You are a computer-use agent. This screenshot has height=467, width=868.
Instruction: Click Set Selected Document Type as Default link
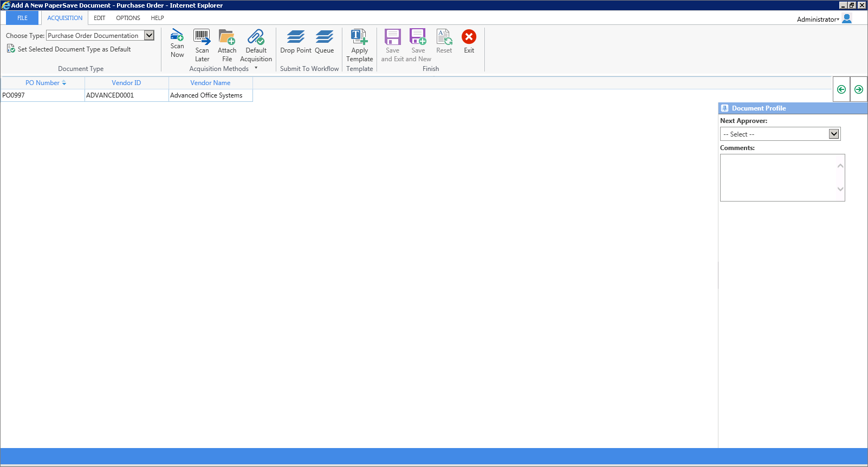[x=74, y=49]
